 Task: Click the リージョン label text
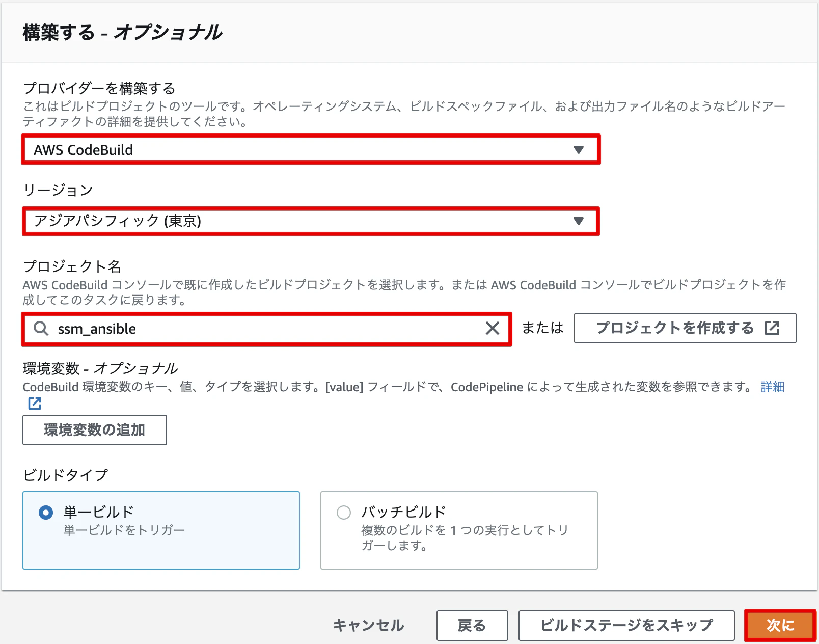(x=58, y=190)
